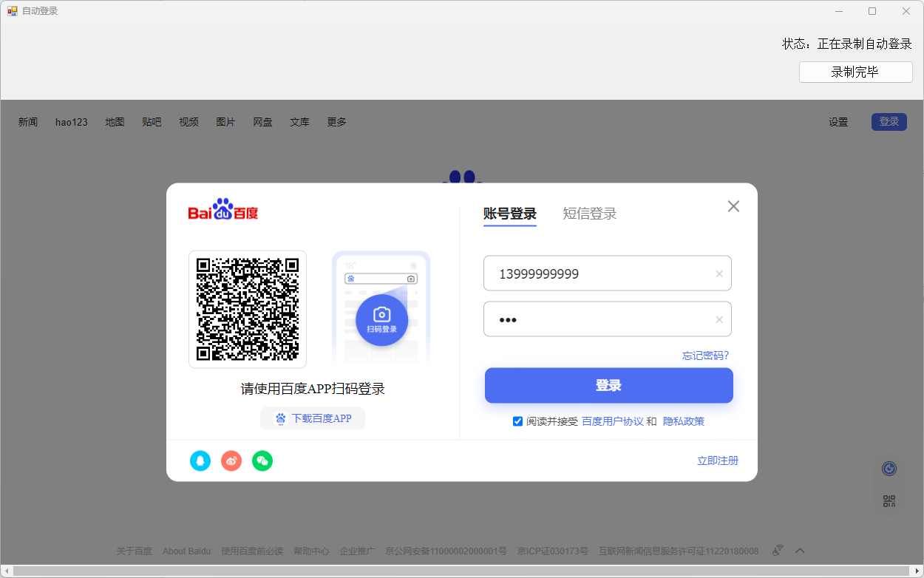Click the QR code image
Viewport: 924px width, 578px height.
(248, 309)
